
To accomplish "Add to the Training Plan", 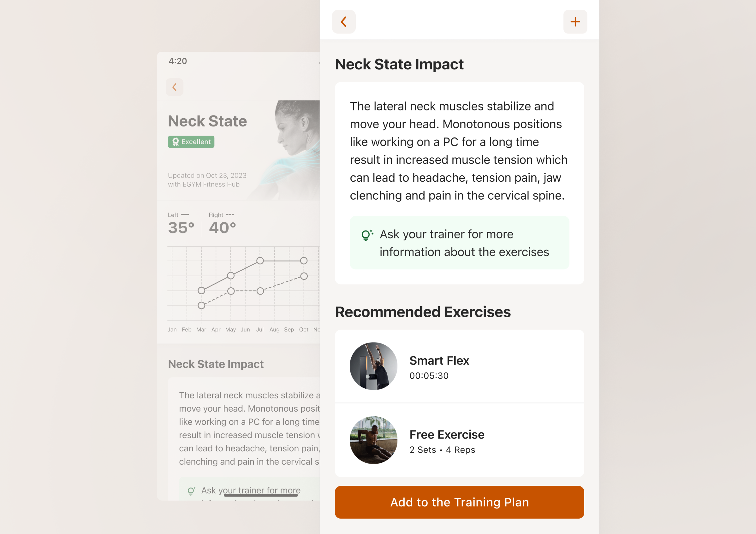I will [459, 502].
